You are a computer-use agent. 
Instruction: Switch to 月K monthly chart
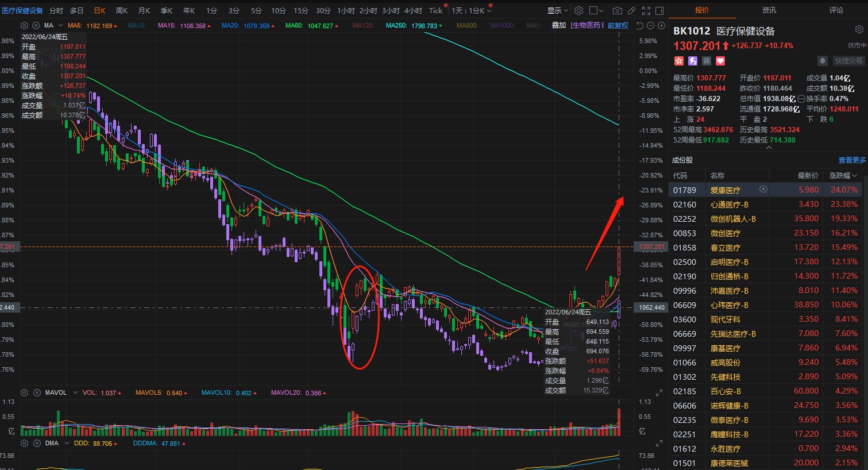pos(144,11)
